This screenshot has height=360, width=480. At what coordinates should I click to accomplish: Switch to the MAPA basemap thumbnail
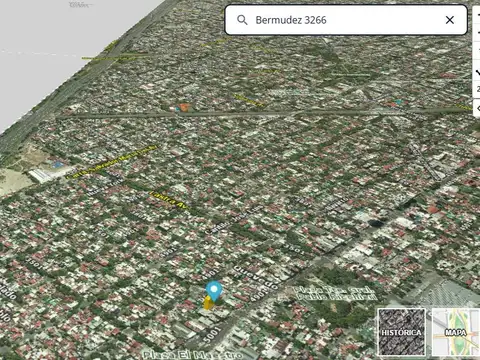(456, 332)
